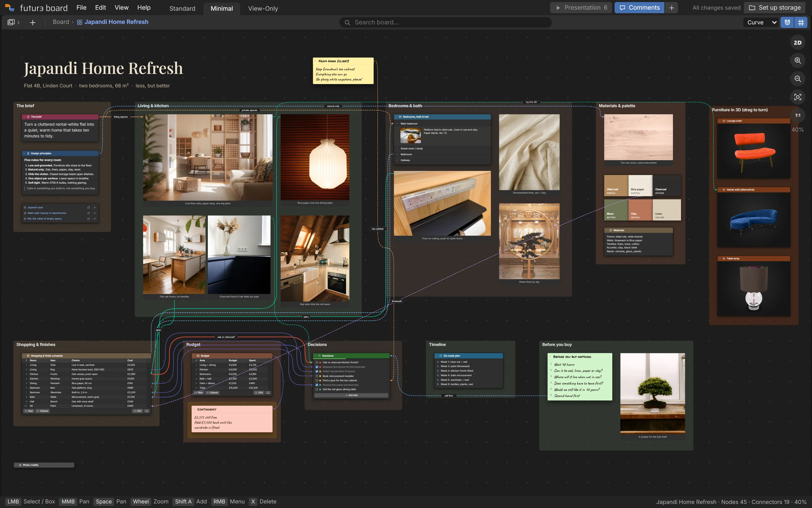Image resolution: width=812 pixels, height=508 pixels.
Task: Select the Clay color swatch
Action: 640,210
